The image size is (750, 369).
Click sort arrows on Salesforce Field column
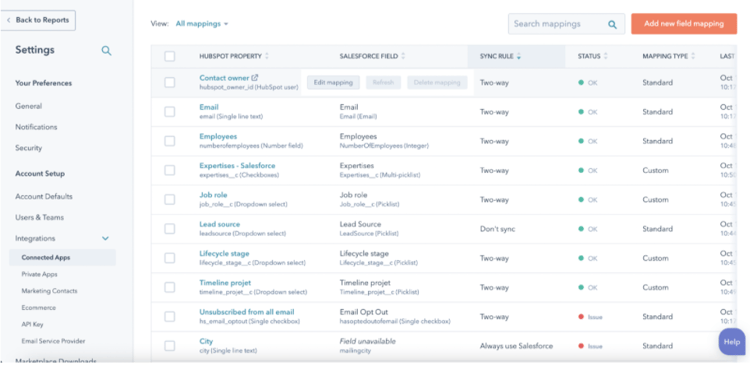pos(403,56)
